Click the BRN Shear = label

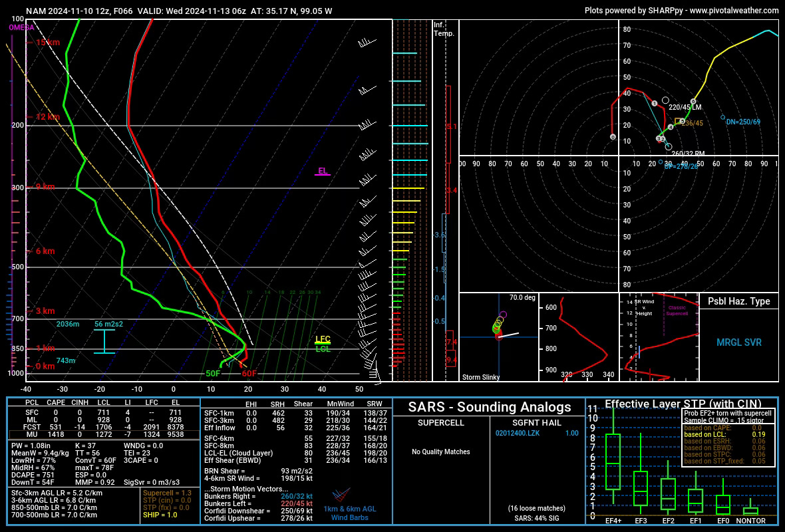225,471
